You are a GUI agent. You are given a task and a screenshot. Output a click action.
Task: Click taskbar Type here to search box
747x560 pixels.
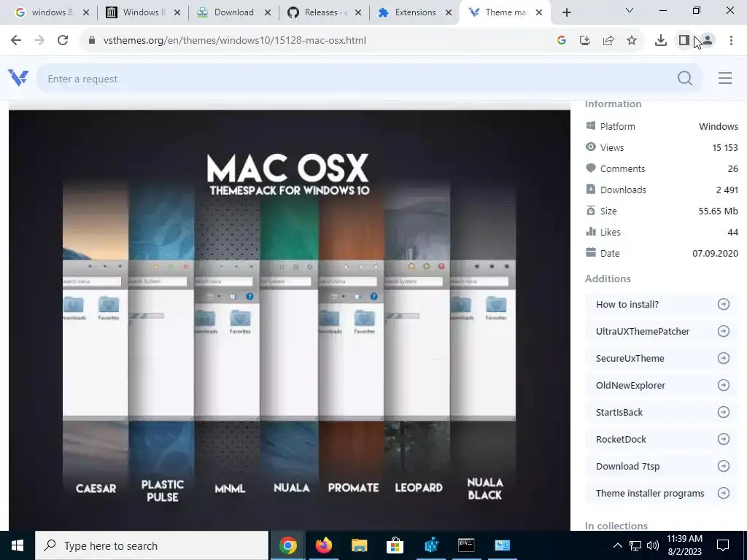tap(152, 545)
